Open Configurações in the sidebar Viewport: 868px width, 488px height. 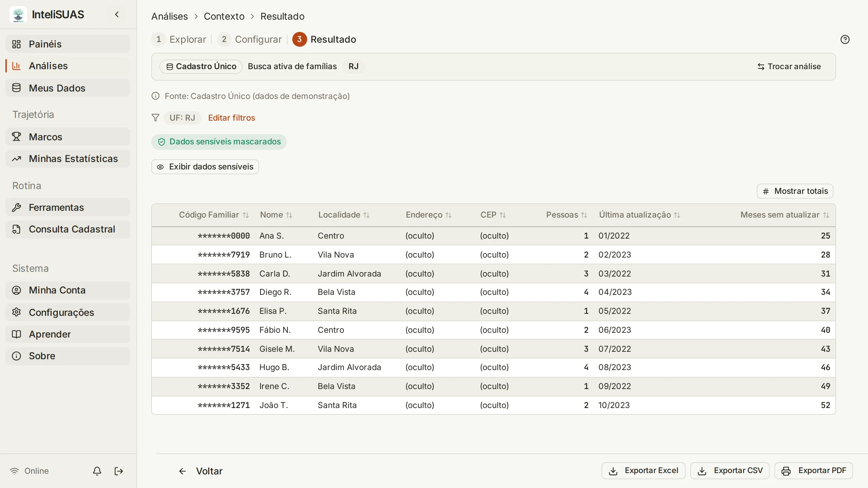[x=68, y=312]
